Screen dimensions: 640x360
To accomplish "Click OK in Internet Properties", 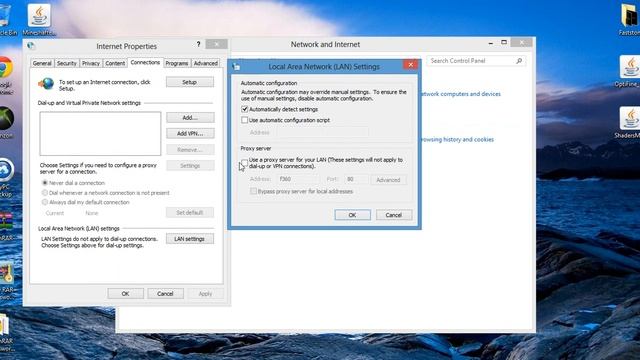I will click(x=126, y=294).
